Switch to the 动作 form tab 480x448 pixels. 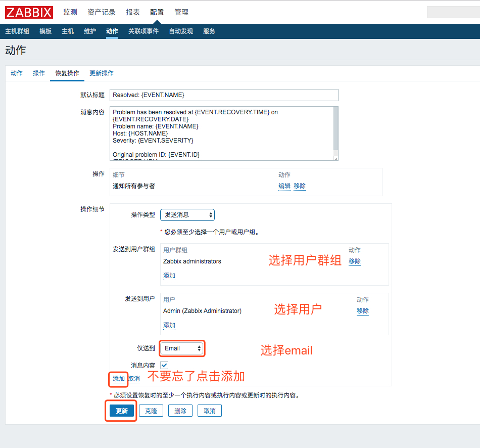click(17, 73)
